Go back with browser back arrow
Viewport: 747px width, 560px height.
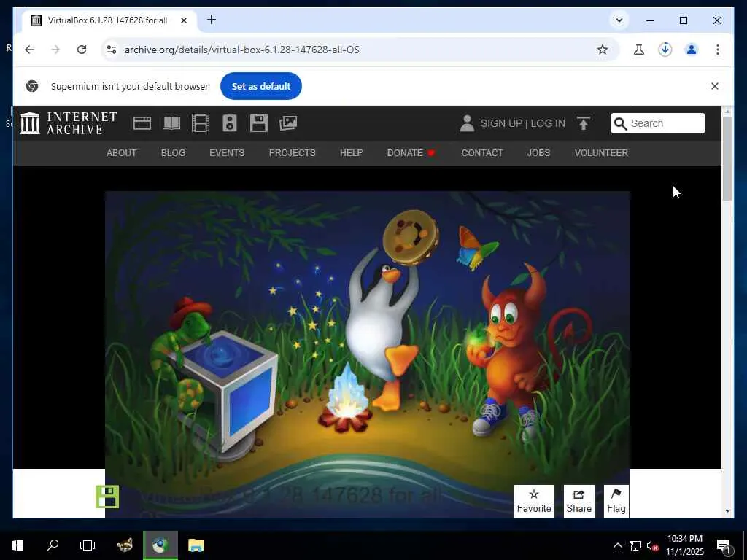[x=29, y=50]
